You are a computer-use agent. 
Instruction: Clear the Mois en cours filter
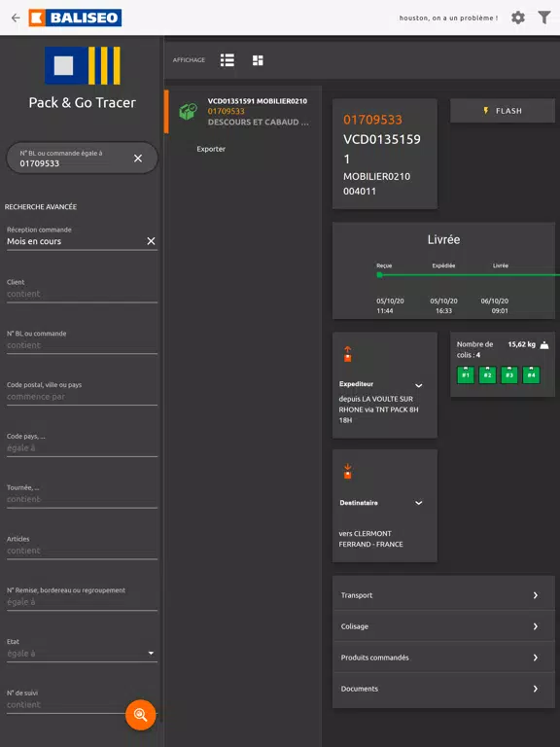[151, 241]
